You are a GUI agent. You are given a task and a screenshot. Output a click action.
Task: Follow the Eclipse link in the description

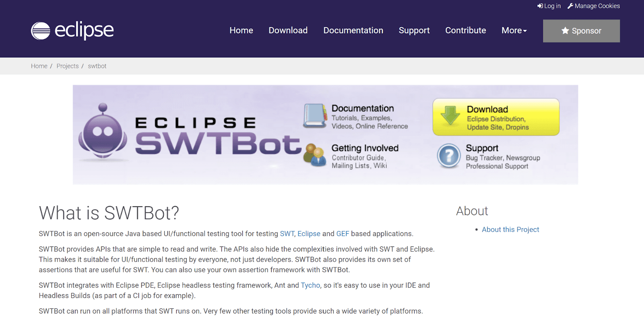(x=309, y=234)
